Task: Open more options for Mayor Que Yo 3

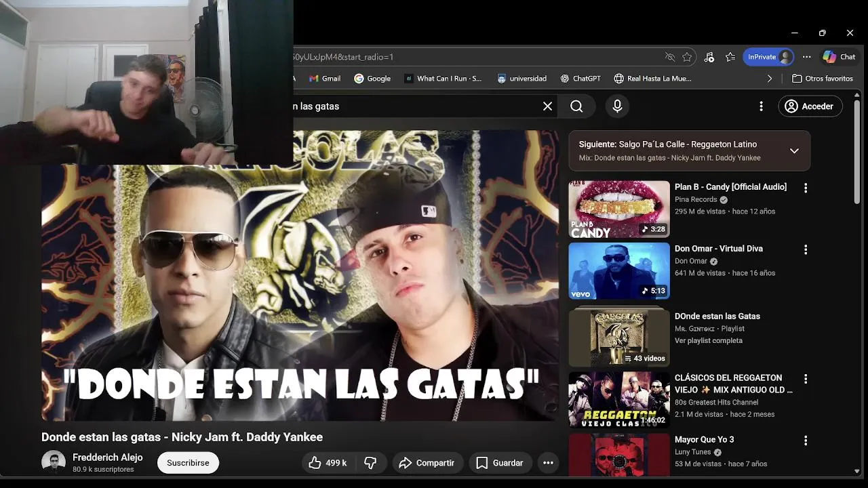Action: pyautogui.click(x=806, y=441)
